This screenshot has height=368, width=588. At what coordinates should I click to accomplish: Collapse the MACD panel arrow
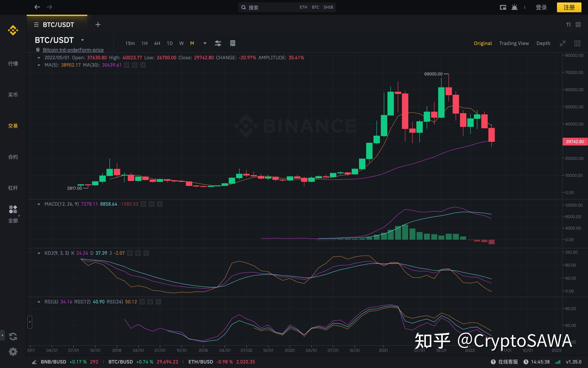pos(39,204)
